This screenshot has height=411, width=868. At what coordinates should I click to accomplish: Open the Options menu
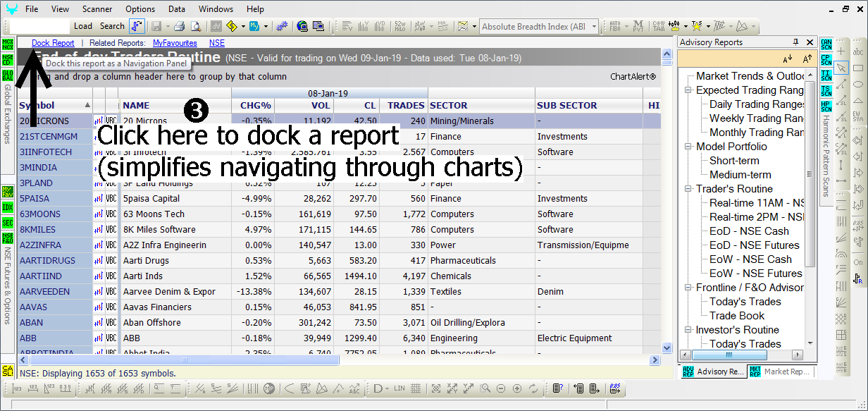140,9
